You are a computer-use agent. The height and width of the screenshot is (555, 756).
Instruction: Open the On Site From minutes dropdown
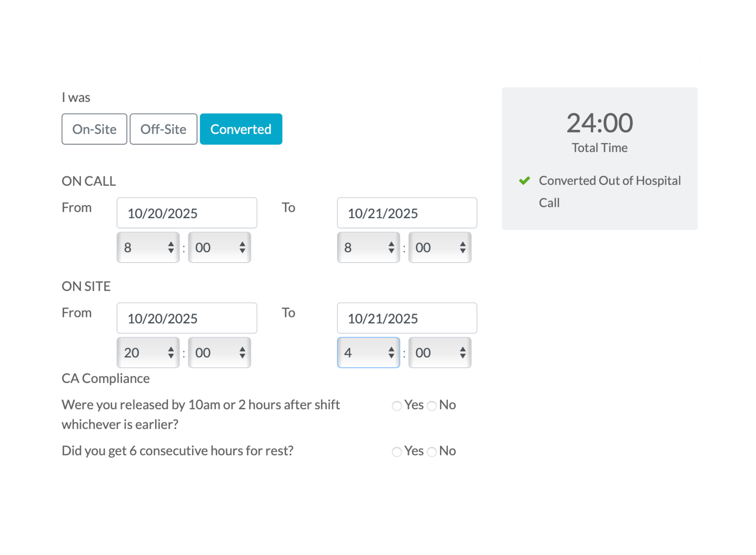tap(219, 352)
